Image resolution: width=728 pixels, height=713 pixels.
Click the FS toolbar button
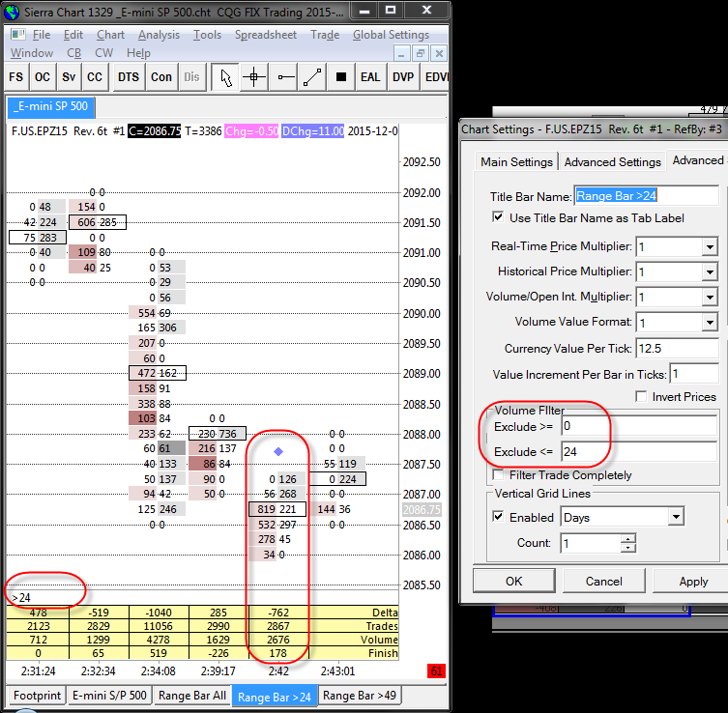tap(16, 77)
